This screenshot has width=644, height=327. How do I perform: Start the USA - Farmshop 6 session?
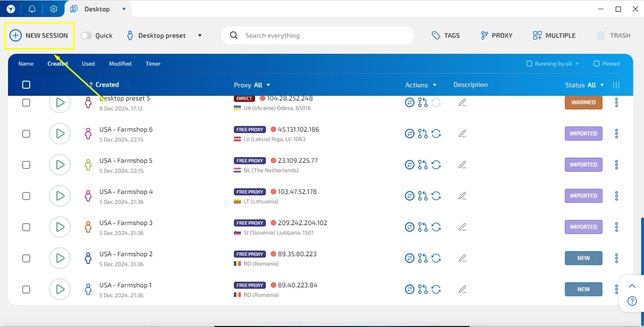click(60, 134)
